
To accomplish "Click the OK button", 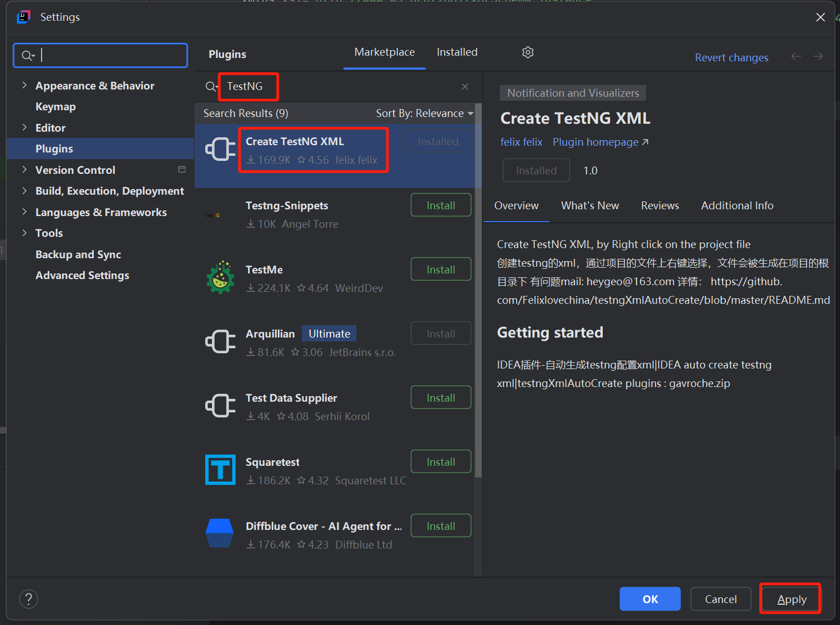I will coord(650,599).
